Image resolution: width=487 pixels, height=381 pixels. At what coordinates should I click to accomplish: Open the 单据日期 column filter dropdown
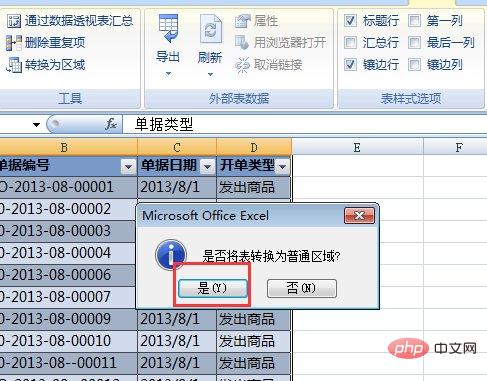[207, 166]
